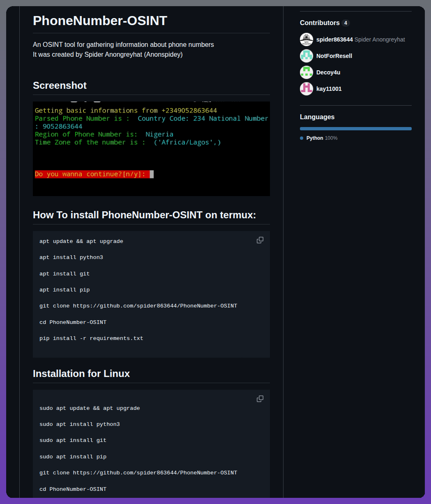Click git clone line in termux block
The width and height of the screenshot is (431, 504).
138,306
